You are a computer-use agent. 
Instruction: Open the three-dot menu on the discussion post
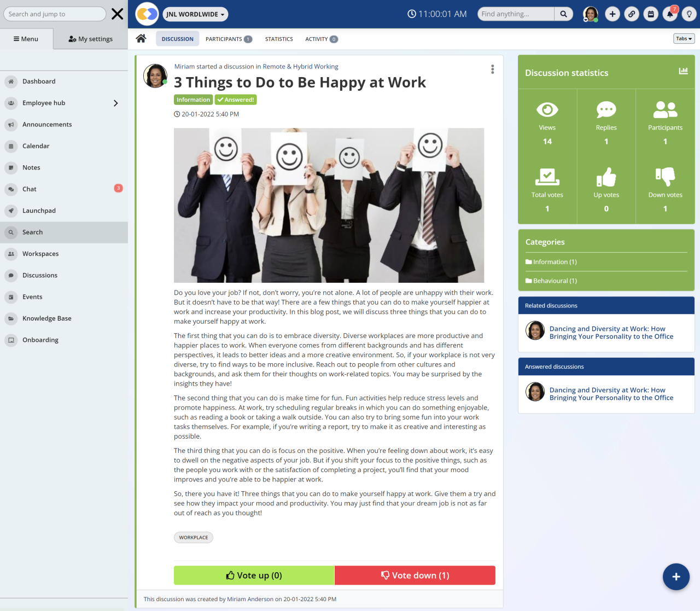tap(492, 69)
